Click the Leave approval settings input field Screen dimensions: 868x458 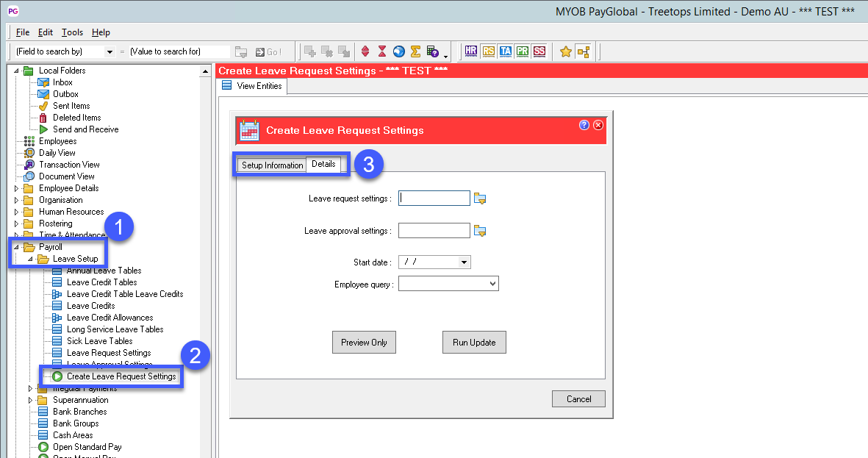point(434,231)
